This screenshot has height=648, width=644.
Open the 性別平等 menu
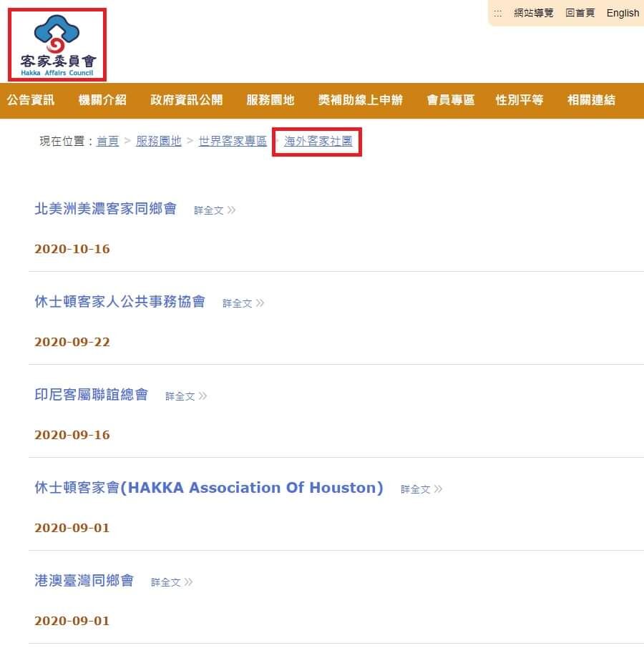click(x=519, y=100)
